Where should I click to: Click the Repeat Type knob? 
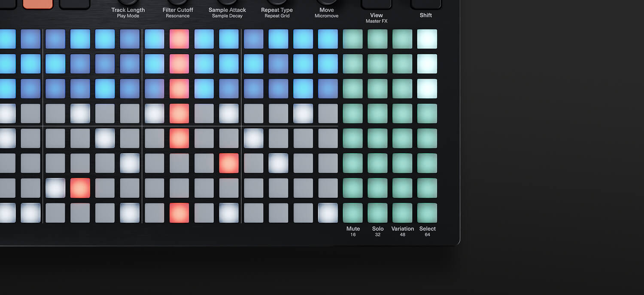pos(277,2)
